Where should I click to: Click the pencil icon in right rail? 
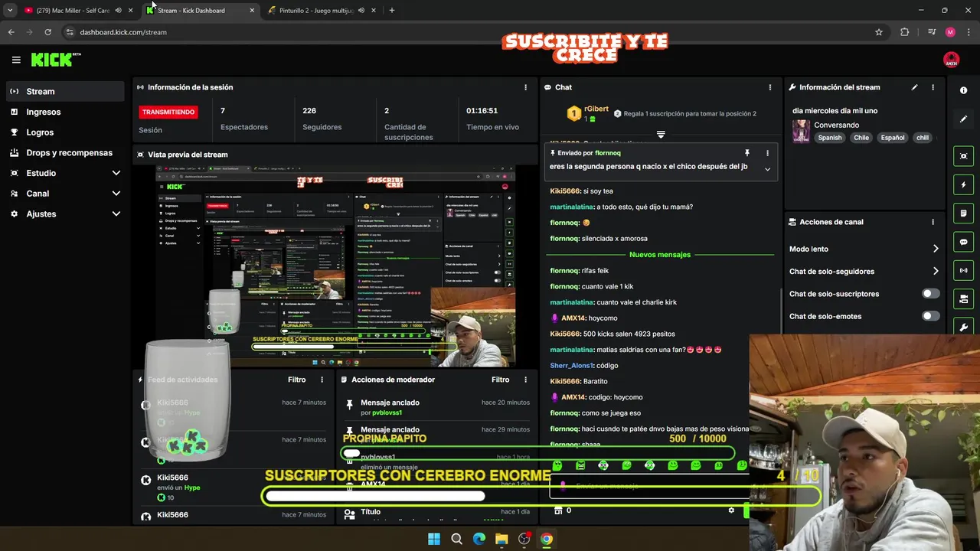pyautogui.click(x=963, y=119)
